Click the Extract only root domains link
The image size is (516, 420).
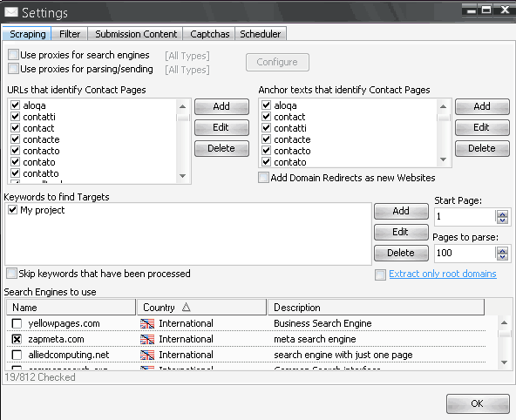point(443,274)
